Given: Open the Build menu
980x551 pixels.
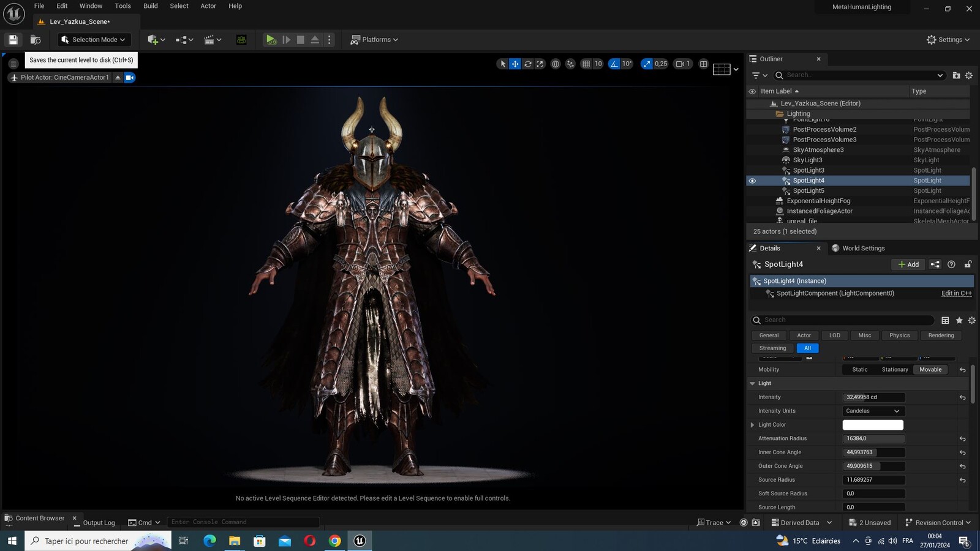Looking at the screenshot, I should [150, 6].
